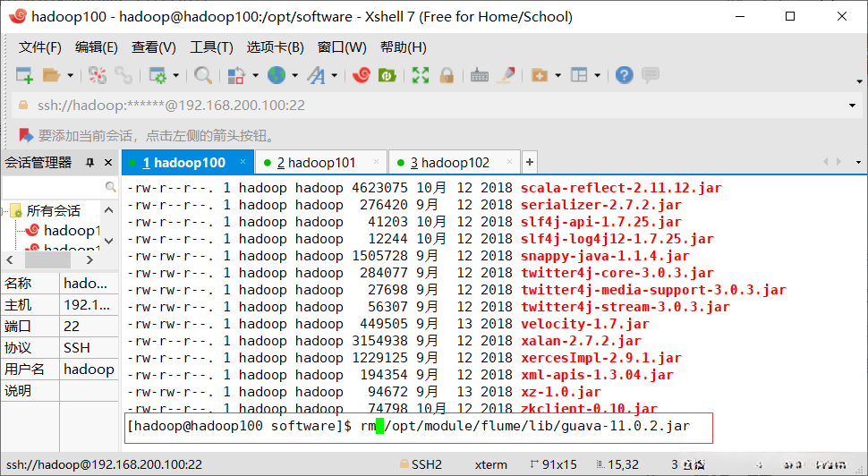This screenshot has width=868, height=476.
Task: Close the hadoop101 tab
Action: pos(377,162)
